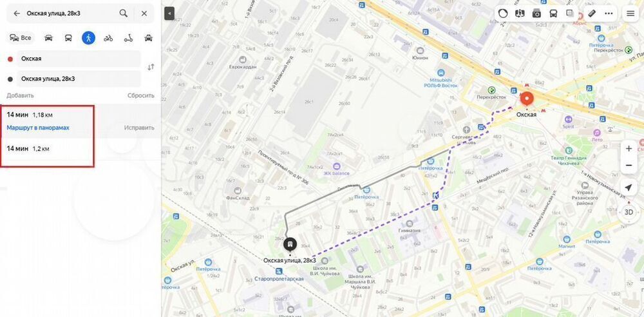The image size is (644, 317).
Task: Toggle the moving transport layer on the map
Action: (x=553, y=13)
